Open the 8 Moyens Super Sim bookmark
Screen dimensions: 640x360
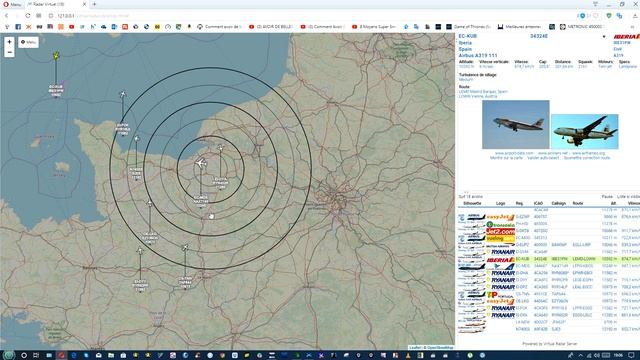pyautogui.click(x=374, y=27)
